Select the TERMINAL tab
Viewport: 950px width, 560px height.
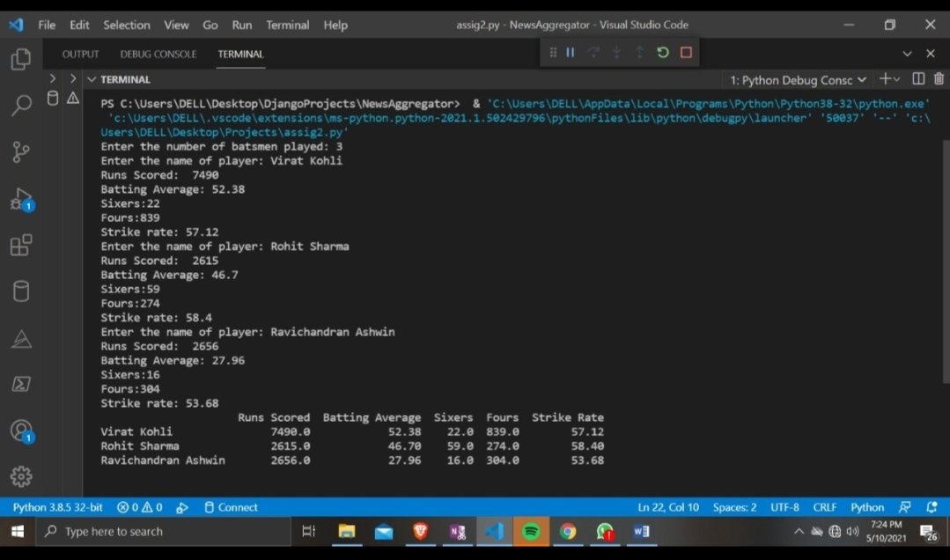pyautogui.click(x=240, y=54)
